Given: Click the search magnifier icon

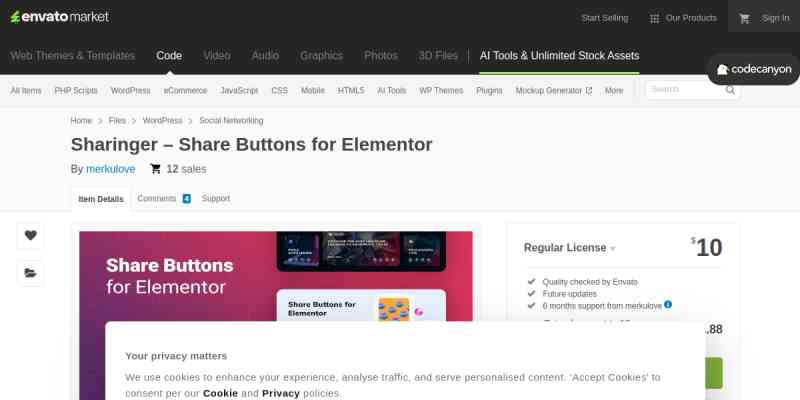Looking at the screenshot, I should (730, 90).
